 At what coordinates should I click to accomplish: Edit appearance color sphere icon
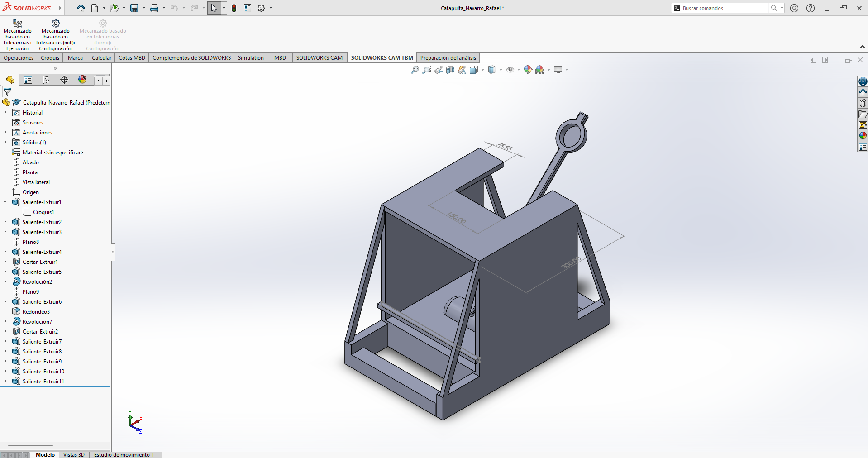point(528,70)
